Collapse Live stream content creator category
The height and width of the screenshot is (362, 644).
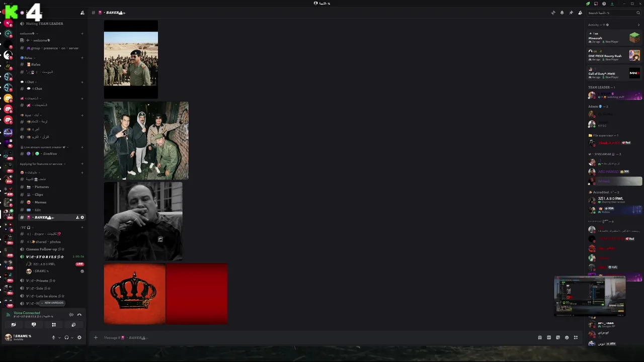click(x=44, y=147)
